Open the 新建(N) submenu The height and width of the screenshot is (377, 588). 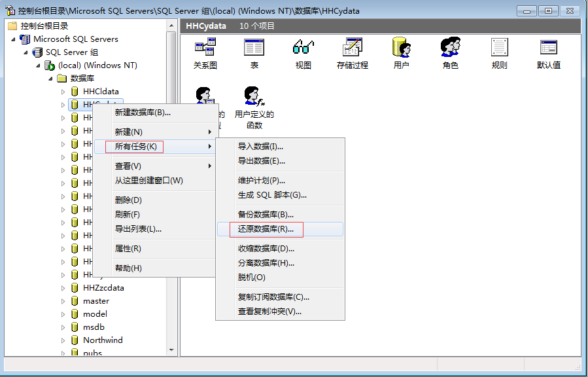(129, 132)
